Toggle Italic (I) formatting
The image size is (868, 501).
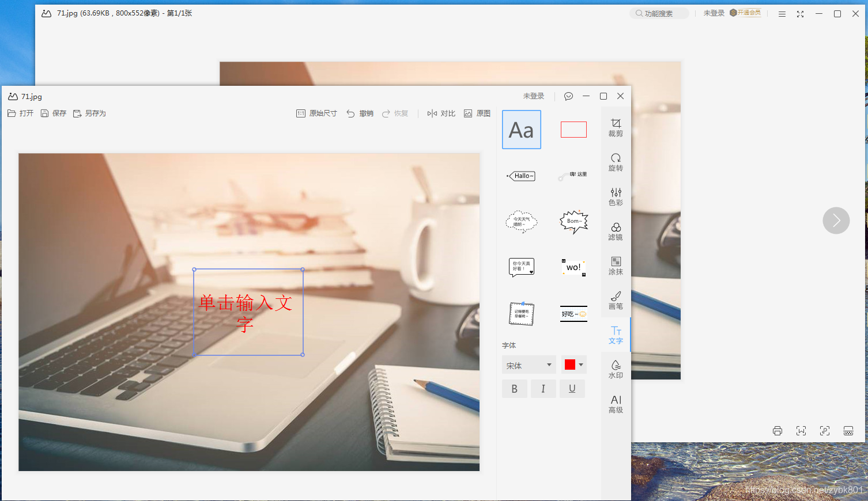tap(543, 389)
